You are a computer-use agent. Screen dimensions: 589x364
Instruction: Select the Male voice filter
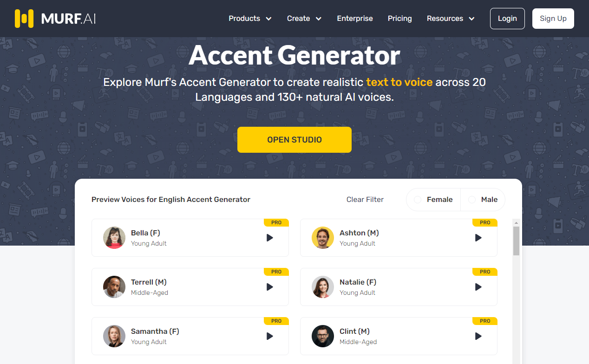(x=483, y=199)
